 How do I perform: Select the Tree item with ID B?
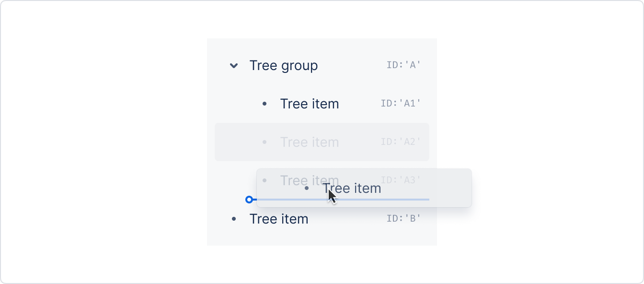[279, 219]
